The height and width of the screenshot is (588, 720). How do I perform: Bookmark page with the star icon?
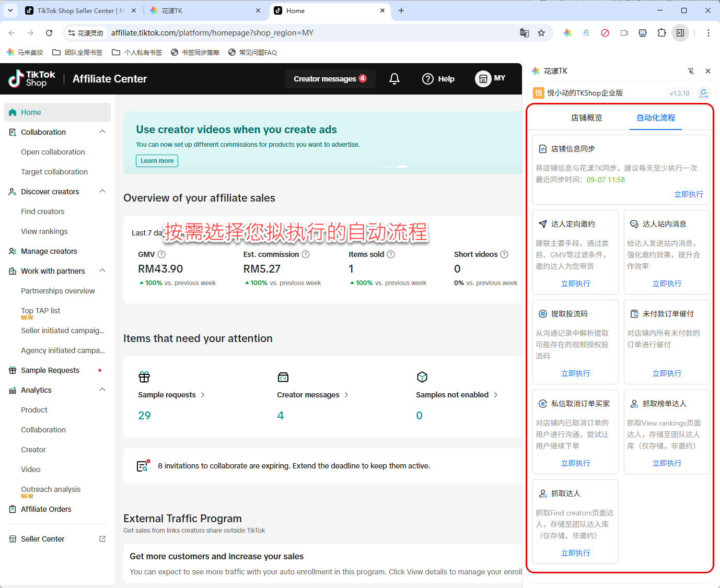tap(541, 33)
